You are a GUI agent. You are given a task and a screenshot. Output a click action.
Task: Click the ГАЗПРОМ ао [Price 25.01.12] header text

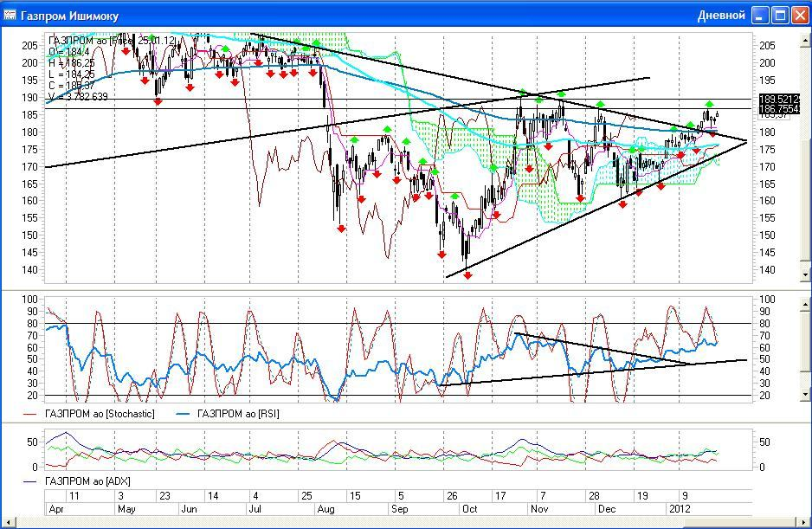click(113, 41)
